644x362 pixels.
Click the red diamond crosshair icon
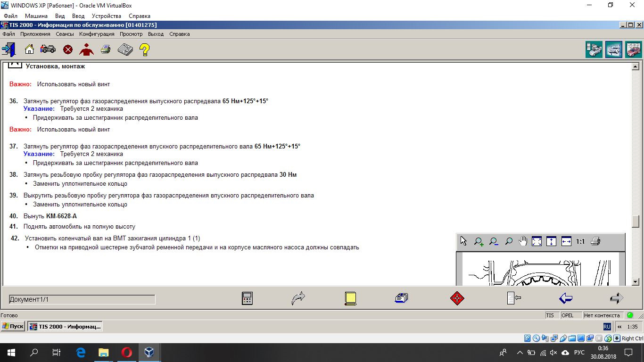457,298
